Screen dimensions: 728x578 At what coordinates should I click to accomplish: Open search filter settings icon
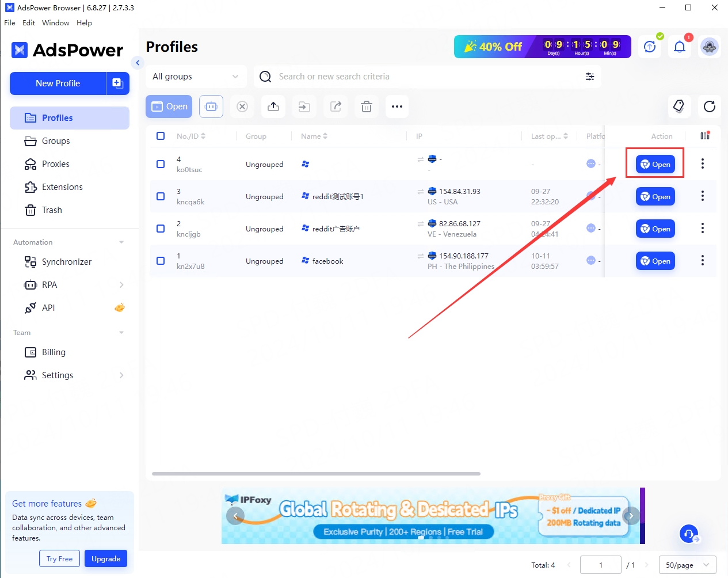click(590, 77)
